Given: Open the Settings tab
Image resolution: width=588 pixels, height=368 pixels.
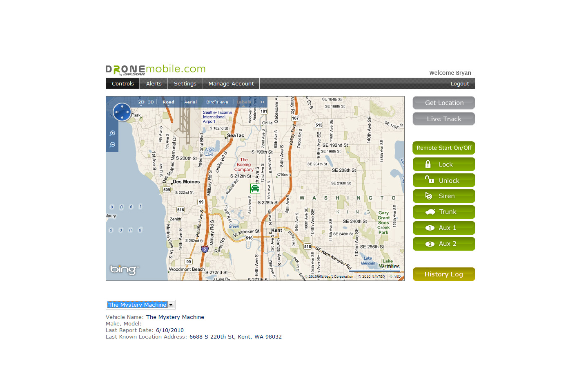Looking at the screenshot, I should [x=185, y=83].
